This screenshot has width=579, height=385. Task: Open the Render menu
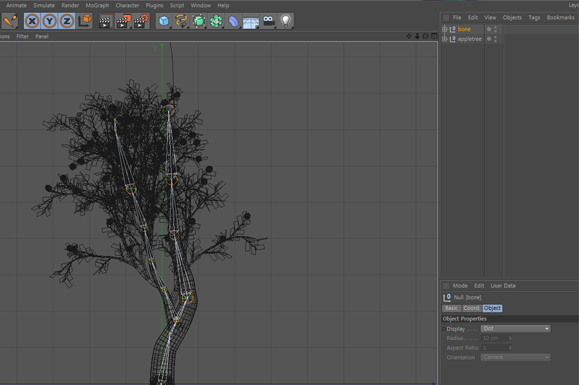coord(70,5)
